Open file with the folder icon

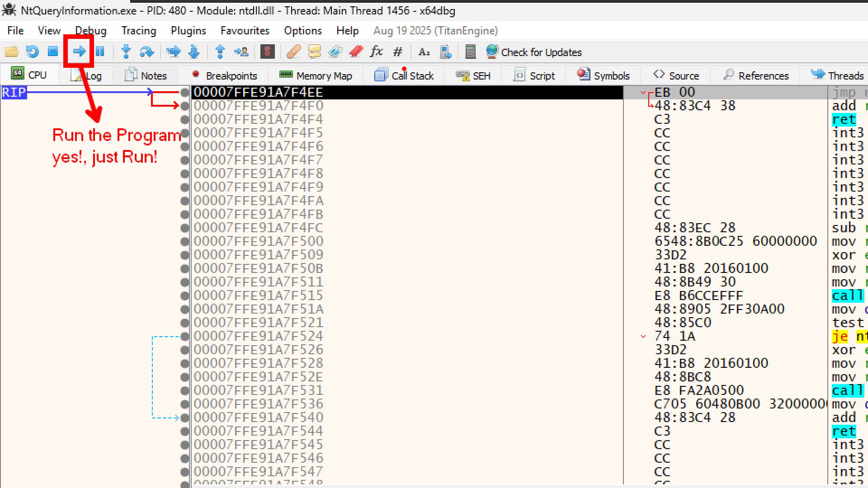(x=11, y=52)
